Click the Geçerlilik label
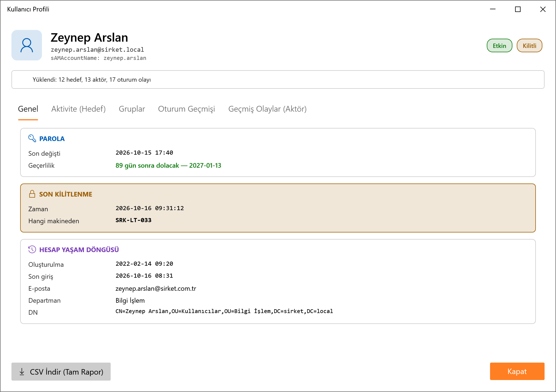This screenshot has height=392, width=556. click(x=41, y=166)
